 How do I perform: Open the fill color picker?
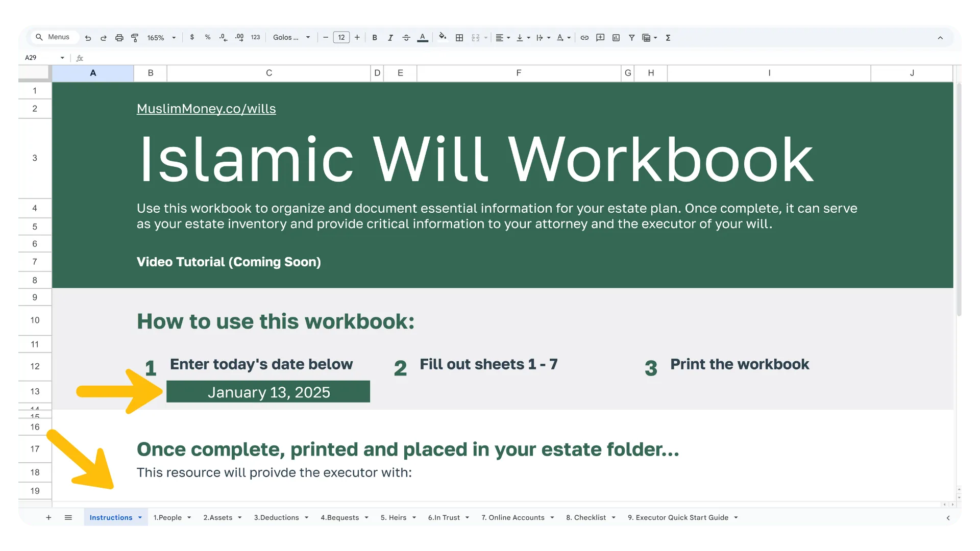point(443,37)
